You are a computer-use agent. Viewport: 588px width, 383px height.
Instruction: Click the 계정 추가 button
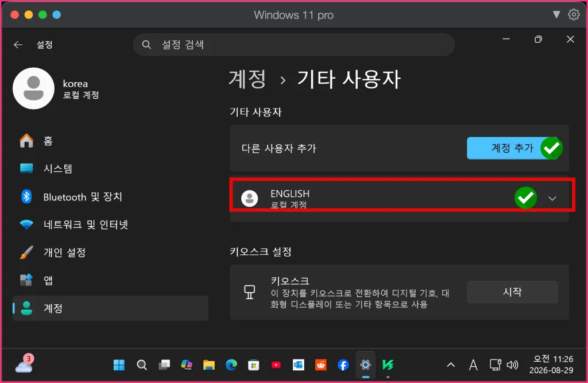512,148
